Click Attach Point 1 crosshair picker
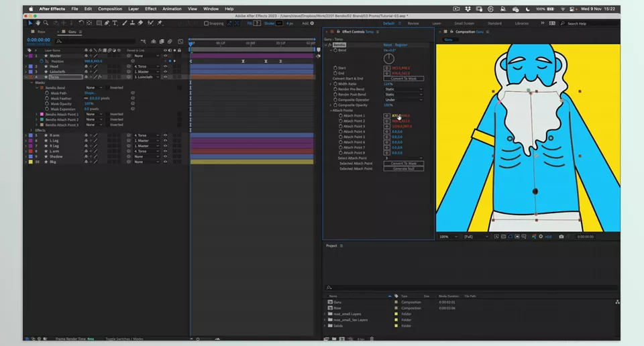 coord(387,116)
